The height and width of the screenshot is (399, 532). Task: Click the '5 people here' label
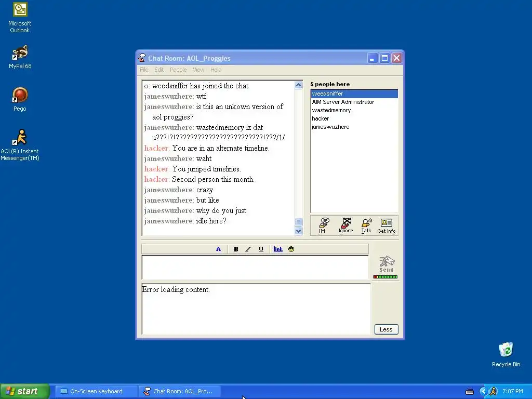click(330, 84)
